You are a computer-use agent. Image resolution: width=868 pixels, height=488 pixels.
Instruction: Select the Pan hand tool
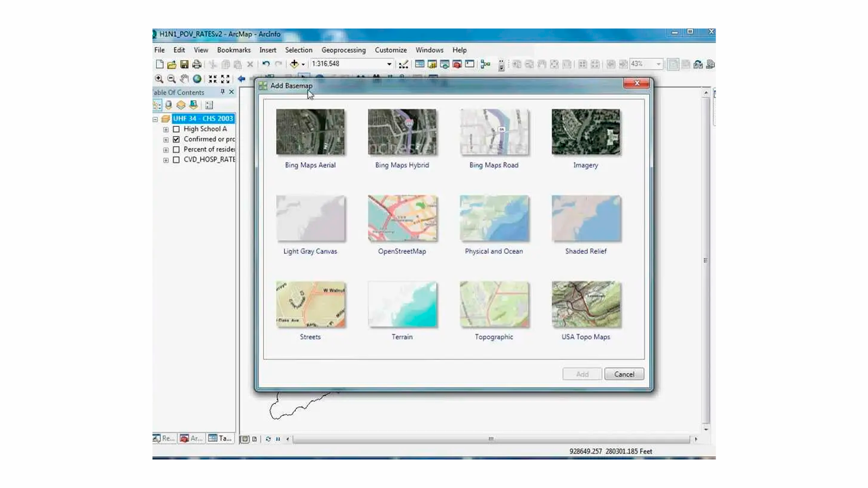coord(184,79)
